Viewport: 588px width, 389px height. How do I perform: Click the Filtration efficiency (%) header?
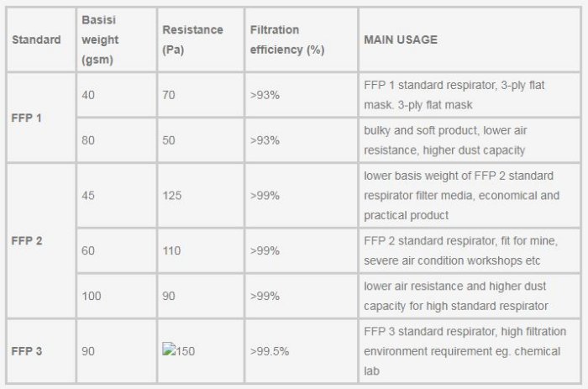[287, 40]
